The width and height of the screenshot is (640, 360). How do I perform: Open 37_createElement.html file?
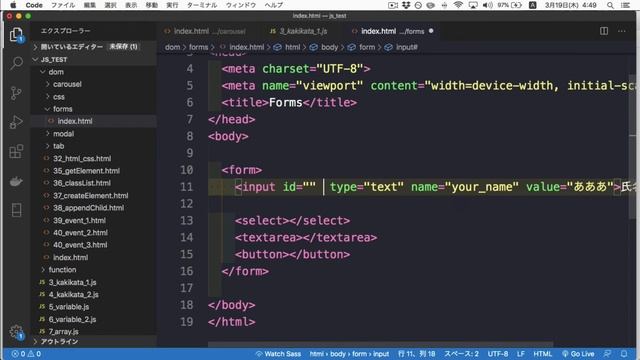tap(93, 196)
